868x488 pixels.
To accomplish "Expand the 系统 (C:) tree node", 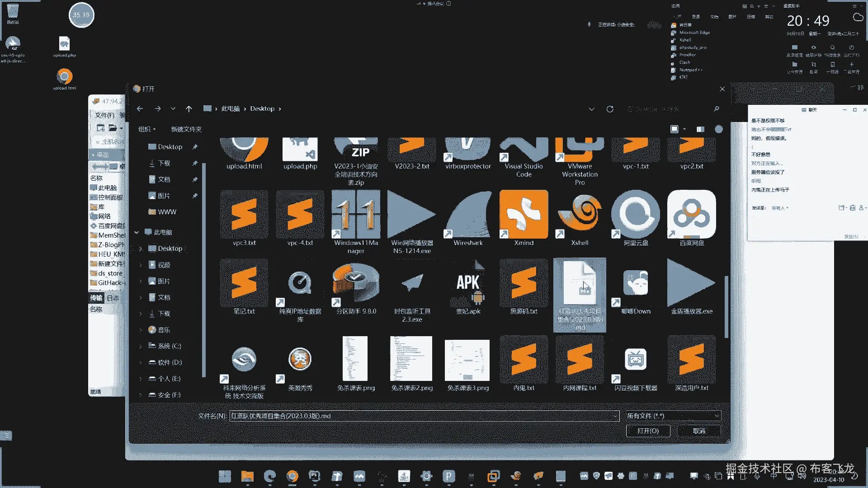I will click(x=141, y=347).
